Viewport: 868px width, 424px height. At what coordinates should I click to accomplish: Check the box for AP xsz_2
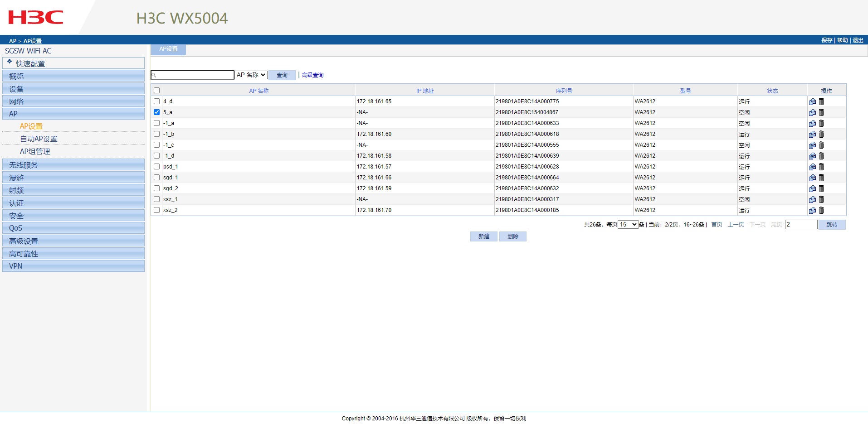click(x=156, y=210)
